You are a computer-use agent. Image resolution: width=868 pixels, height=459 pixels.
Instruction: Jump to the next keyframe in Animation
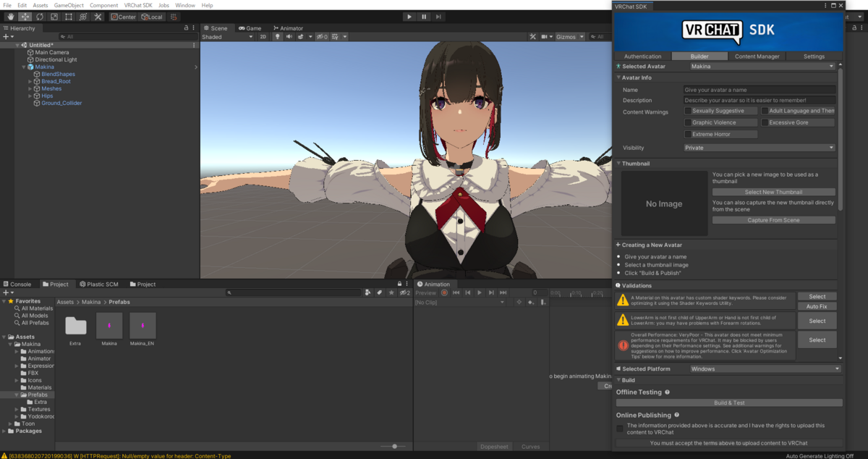(x=491, y=292)
